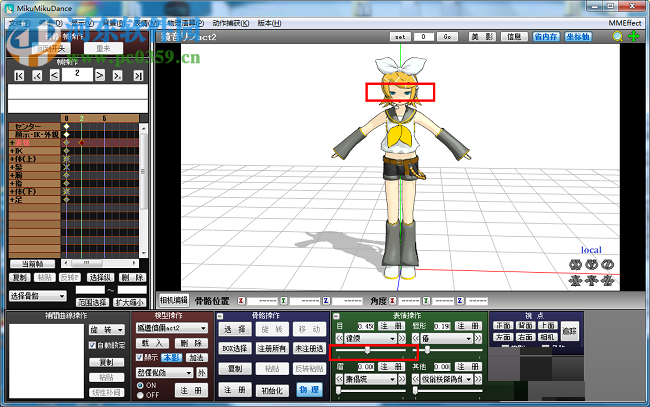650x407 pixels.
Task: Toggle auto-setting checkbox in interpolation panel
Action: 92,345
